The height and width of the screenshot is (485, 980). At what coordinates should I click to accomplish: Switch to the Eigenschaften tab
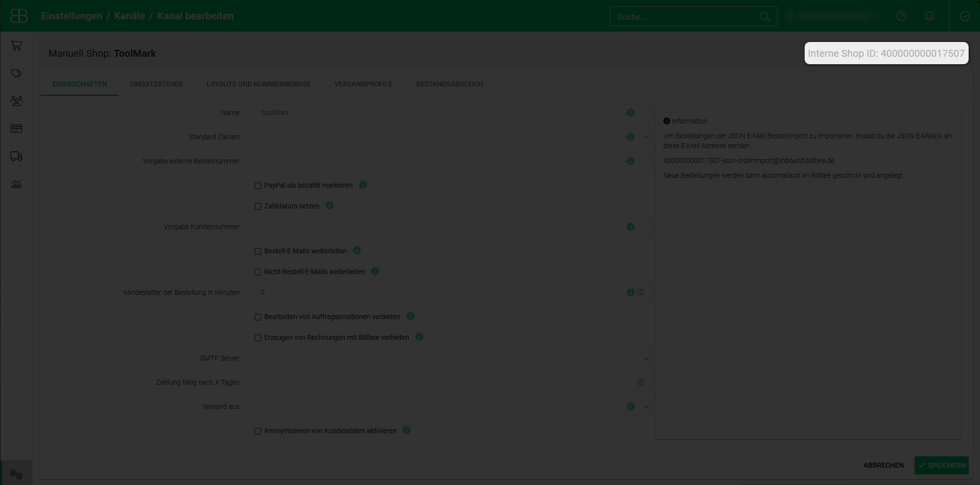[80, 84]
